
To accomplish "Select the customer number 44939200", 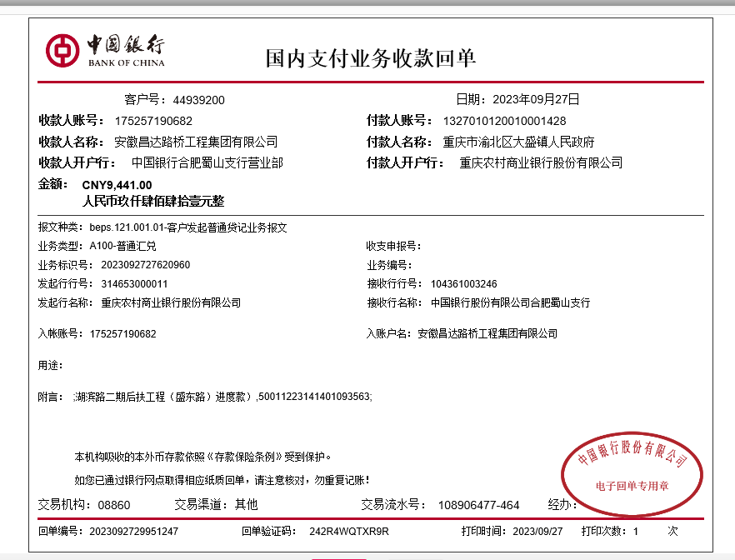I will pos(198,100).
